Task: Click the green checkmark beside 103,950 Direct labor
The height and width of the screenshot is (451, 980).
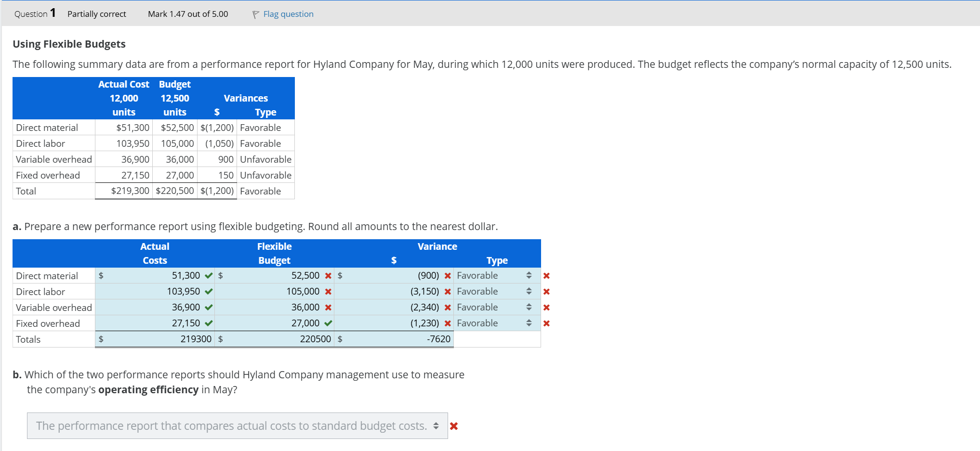Action: click(x=208, y=291)
